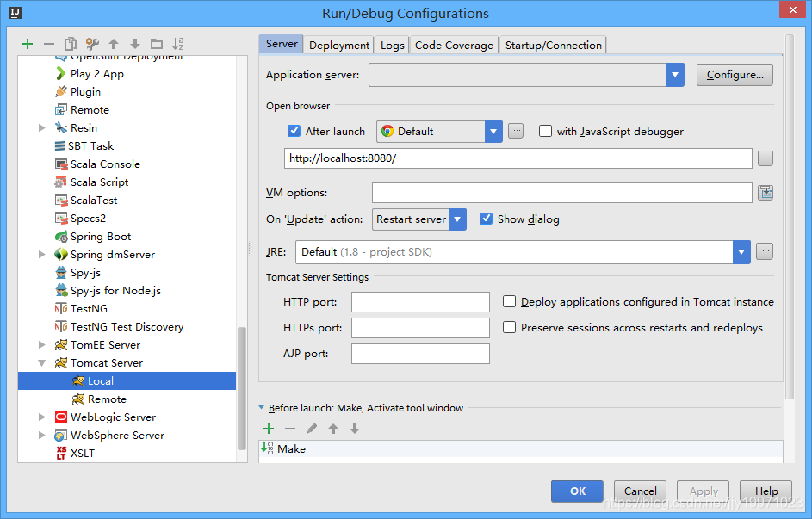Click the OK button
Viewport: 812px width, 519px height.
click(578, 491)
